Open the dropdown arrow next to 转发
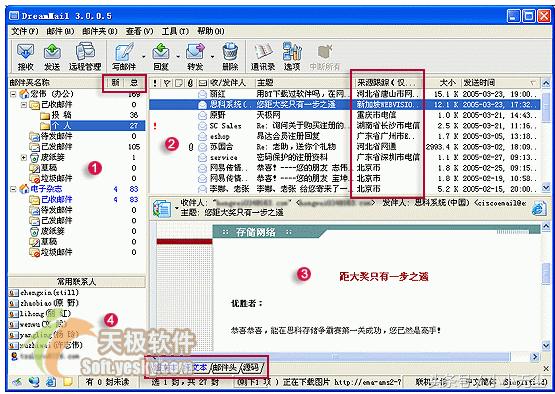This screenshot has height=394, width=555. (212, 56)
